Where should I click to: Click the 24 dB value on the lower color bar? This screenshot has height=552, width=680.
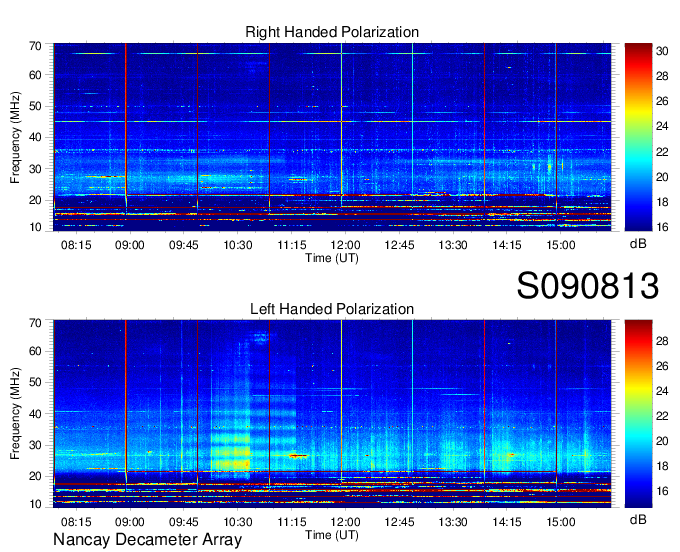pyautogui.click(x=662, y=391)
